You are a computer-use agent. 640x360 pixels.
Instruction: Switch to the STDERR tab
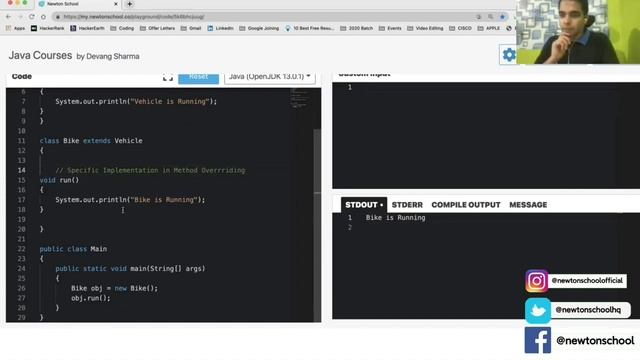click(407, 205)
